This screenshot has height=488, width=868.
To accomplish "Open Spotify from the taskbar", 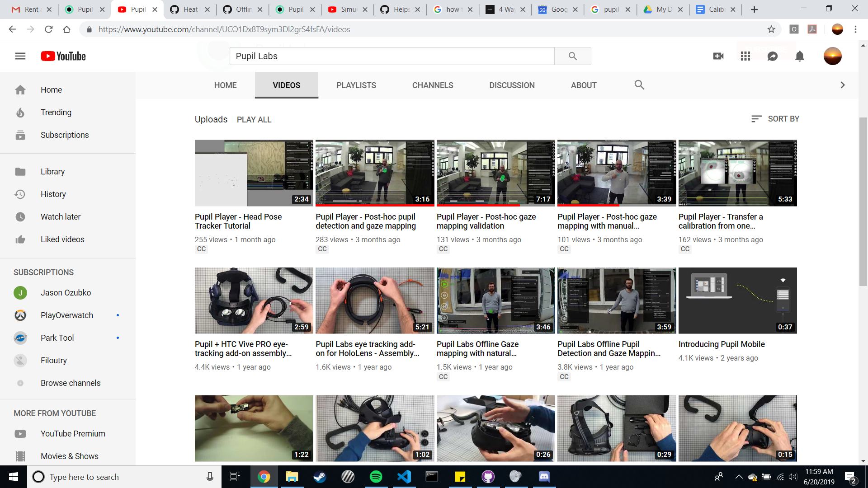I will coord(376,477).
